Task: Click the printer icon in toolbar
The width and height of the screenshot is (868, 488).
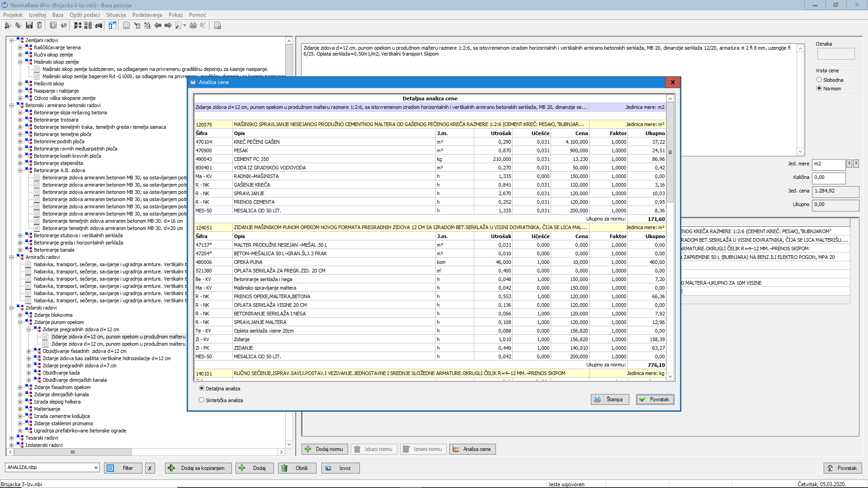Action: pyautogui.click(x=193, y=26)
